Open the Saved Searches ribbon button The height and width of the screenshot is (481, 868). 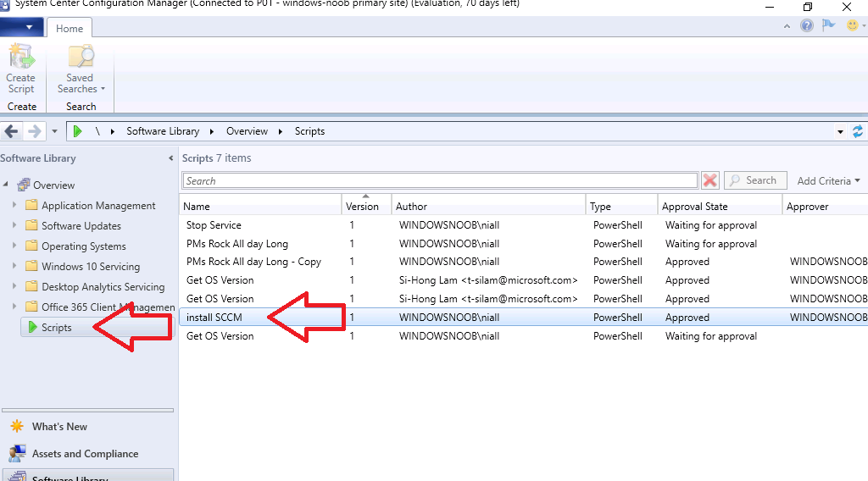81,69
